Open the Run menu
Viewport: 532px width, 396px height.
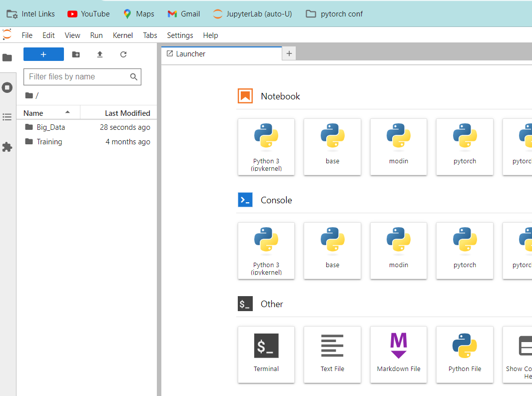click(96, 35)
